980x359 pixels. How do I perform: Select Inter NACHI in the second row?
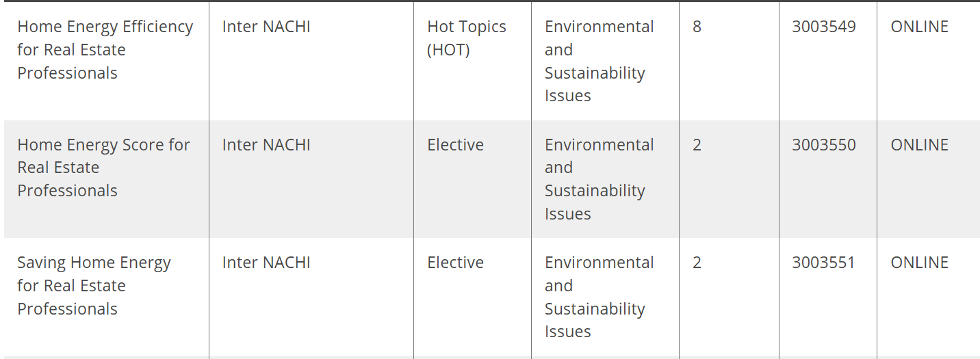[x=266, y=145]
